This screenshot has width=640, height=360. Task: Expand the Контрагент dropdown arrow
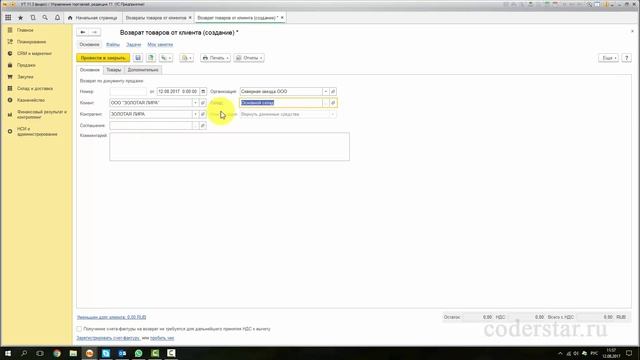coord(195,114)
